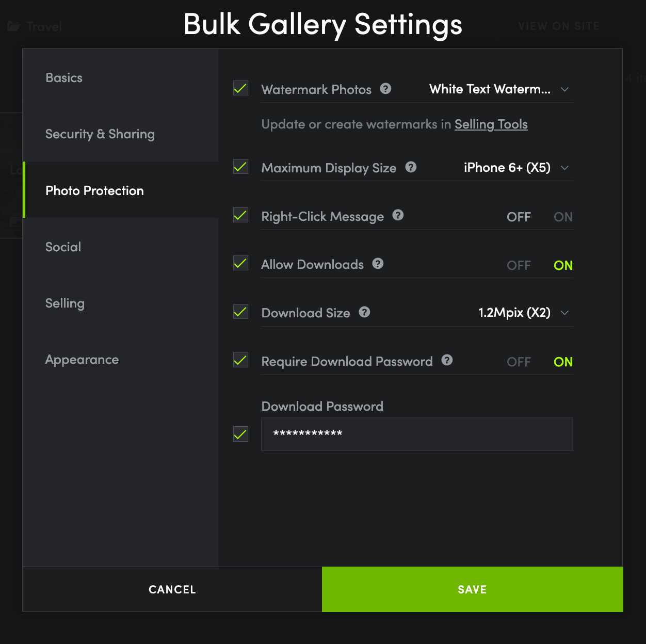Click the Right-Click Message help icon
This screenshot has height=644, width=646.
coord(398,215)
